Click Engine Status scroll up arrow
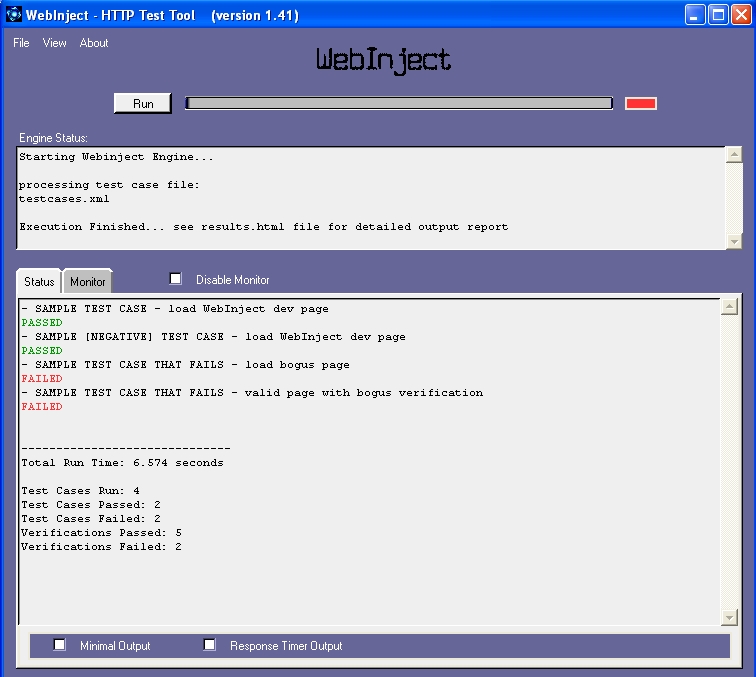This screenshot has height=677, width=756. tap(734, 155)
